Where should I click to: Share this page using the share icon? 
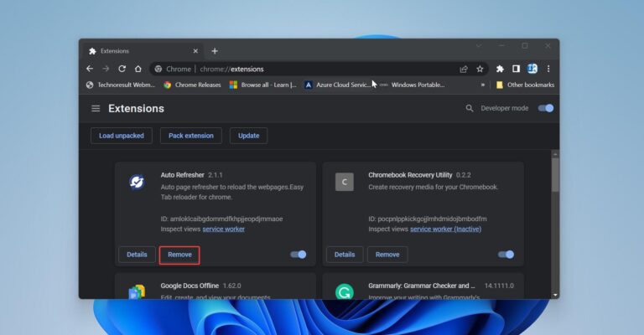(464, 69)
